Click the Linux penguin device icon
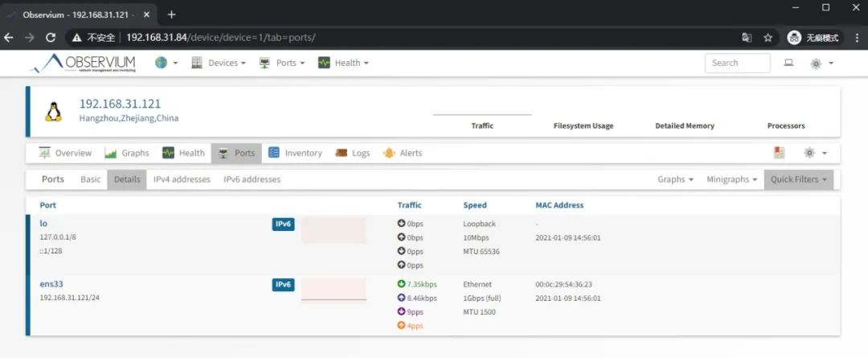Screen dimensions: 868x358 (54, 112)
